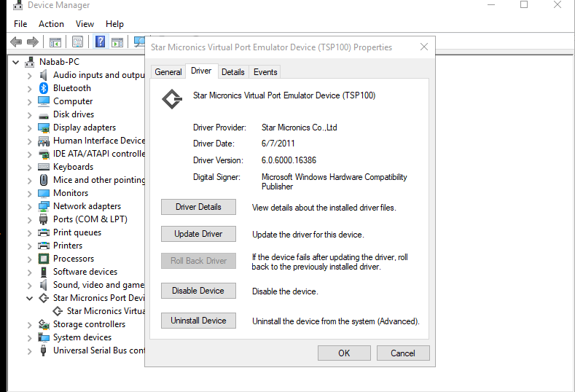
Task: Select the Storage controllers icon
Action: tap(44, 324)
